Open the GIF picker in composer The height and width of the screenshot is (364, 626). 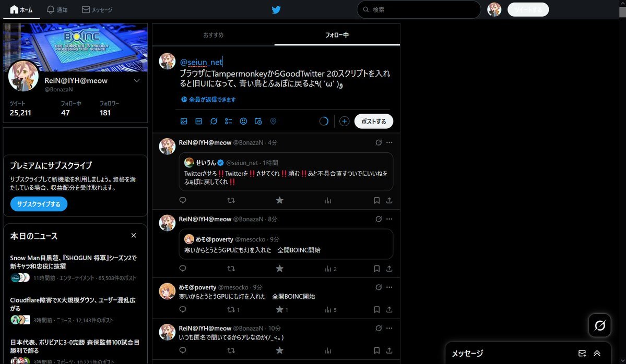tap(198, 121)
